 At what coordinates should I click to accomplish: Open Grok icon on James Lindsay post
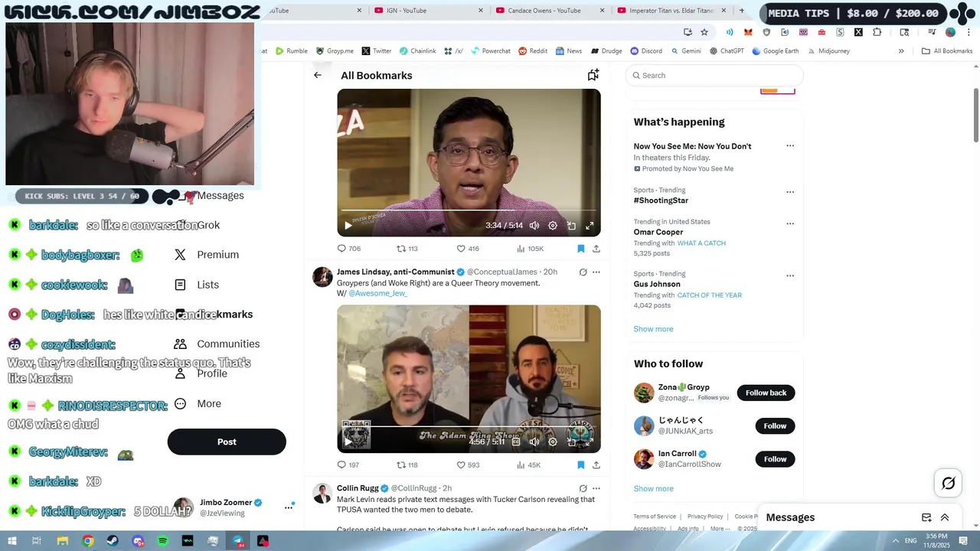[583, 272]
